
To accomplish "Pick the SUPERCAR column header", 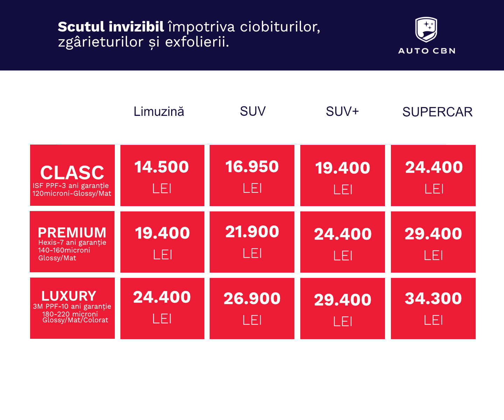I will click(x=437, y=112).
